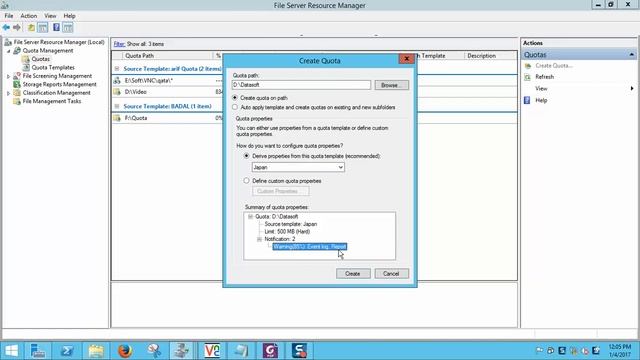The image size is (640, 360).
Task: Collapse Source Template BADAL group
Action: coord(117,106)
